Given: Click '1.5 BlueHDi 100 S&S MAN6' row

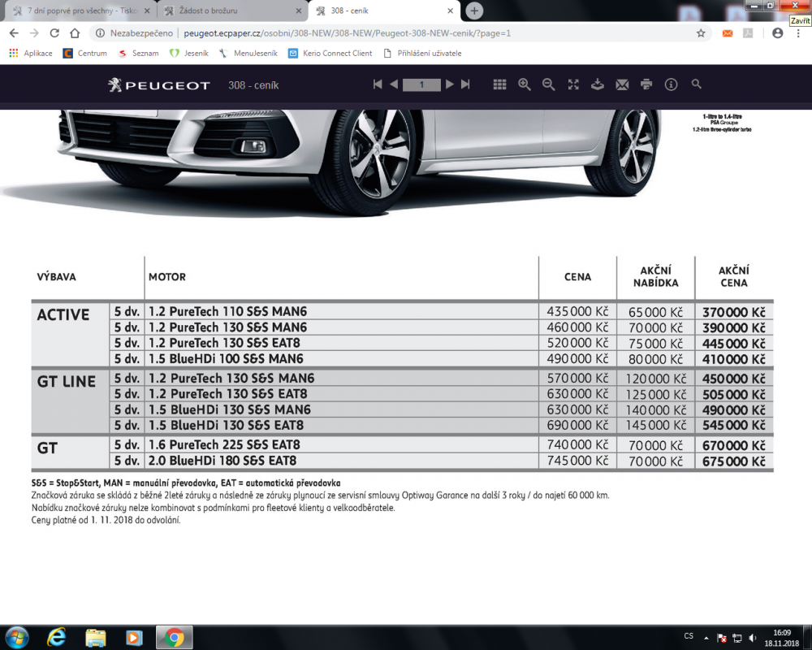Looking at the screenshot, I should coord(403,358).
